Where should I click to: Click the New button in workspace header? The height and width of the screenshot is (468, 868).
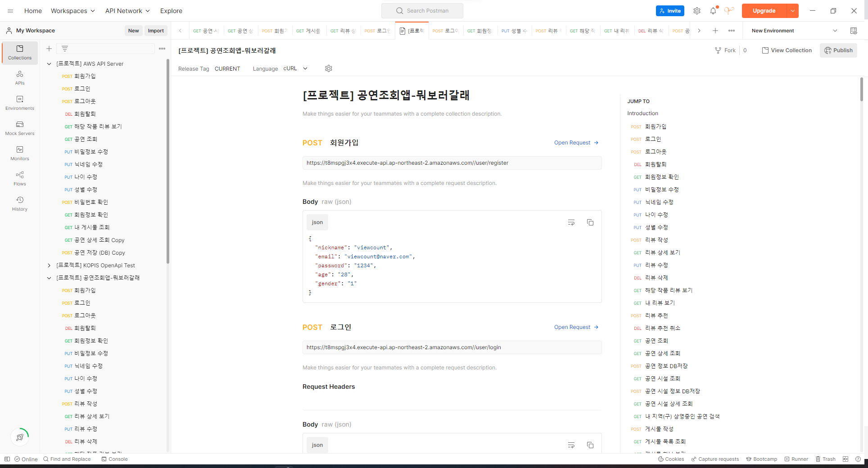point(133,31)
